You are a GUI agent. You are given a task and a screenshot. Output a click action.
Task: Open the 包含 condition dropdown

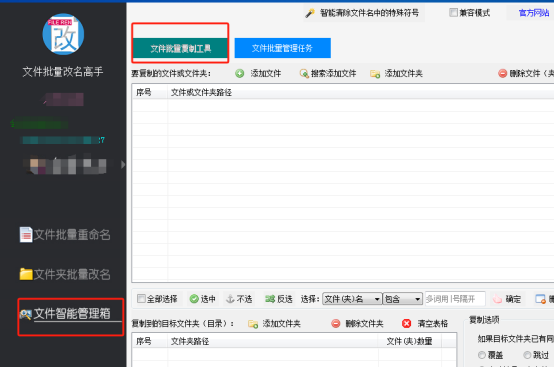(402, 299)
